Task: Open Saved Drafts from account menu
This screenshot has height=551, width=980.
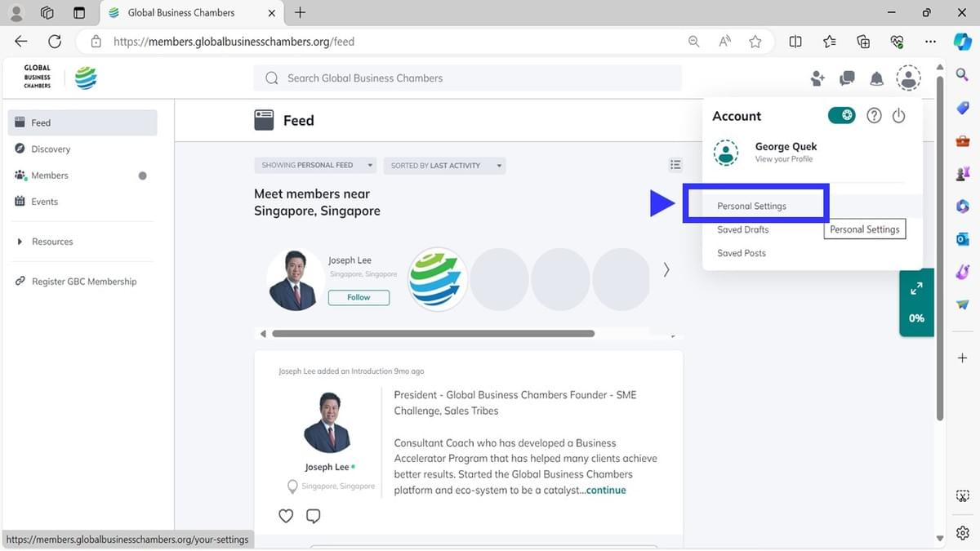Action: (742, 229)
